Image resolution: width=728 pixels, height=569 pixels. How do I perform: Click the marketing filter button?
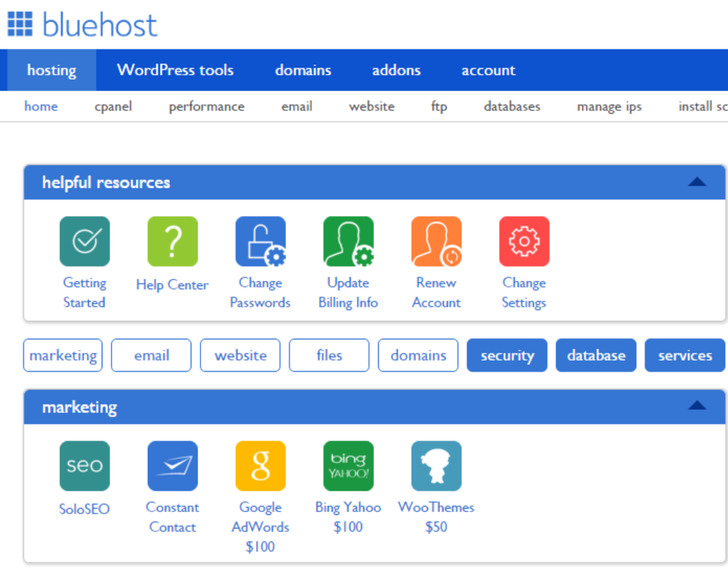[x=63, y=356]
